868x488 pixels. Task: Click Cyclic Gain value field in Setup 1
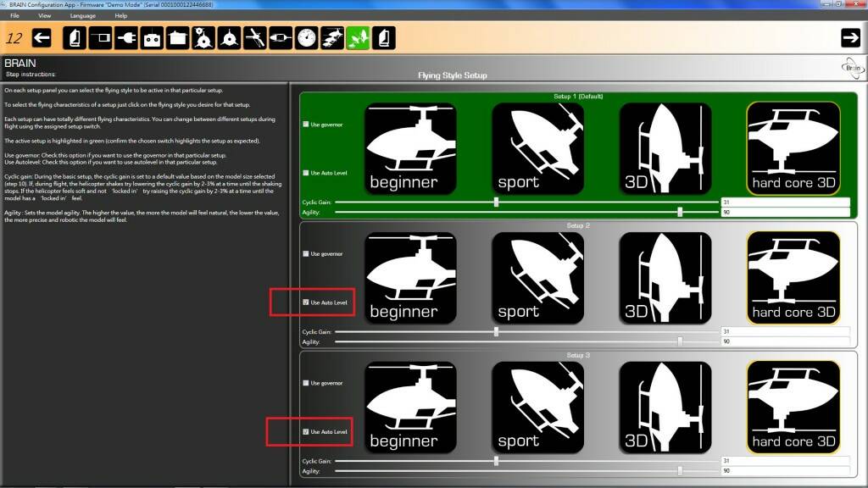coord(785,202)
